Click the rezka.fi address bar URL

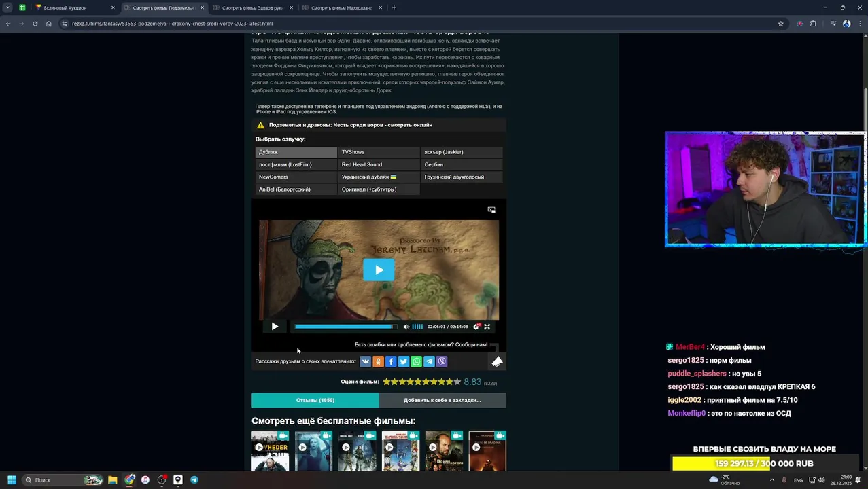pyautogui.click(x=173, y=24)
